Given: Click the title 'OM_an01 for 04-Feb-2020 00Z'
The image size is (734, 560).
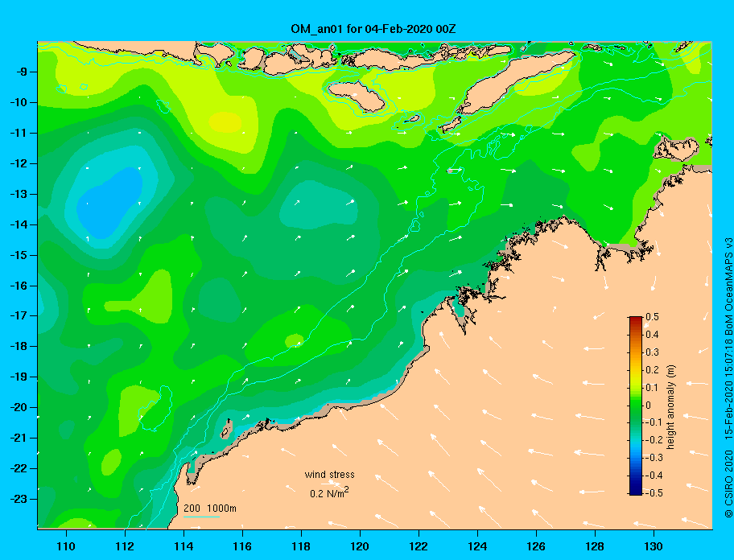Looking at the screenshot, I should tap(373, 29).
